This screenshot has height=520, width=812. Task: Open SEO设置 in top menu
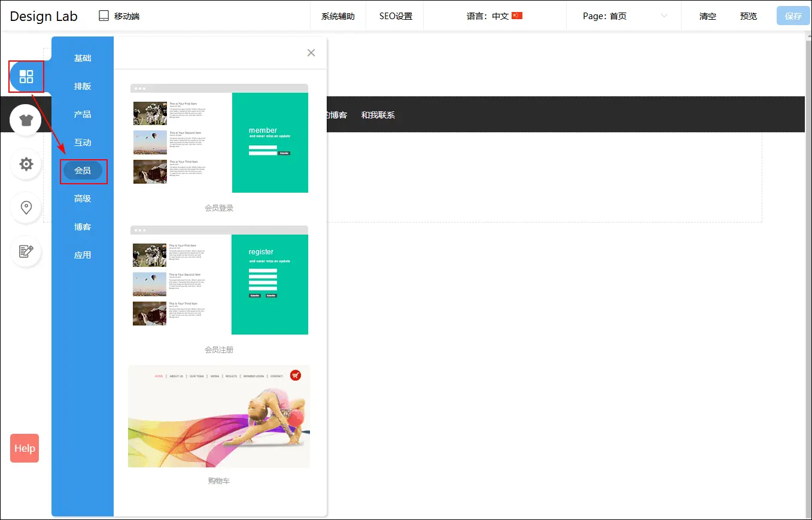click(x=396, y=16)
